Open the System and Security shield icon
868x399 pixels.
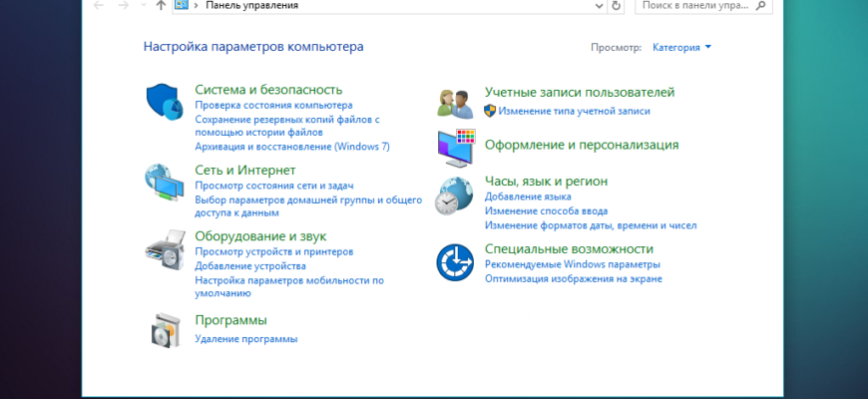165,102
